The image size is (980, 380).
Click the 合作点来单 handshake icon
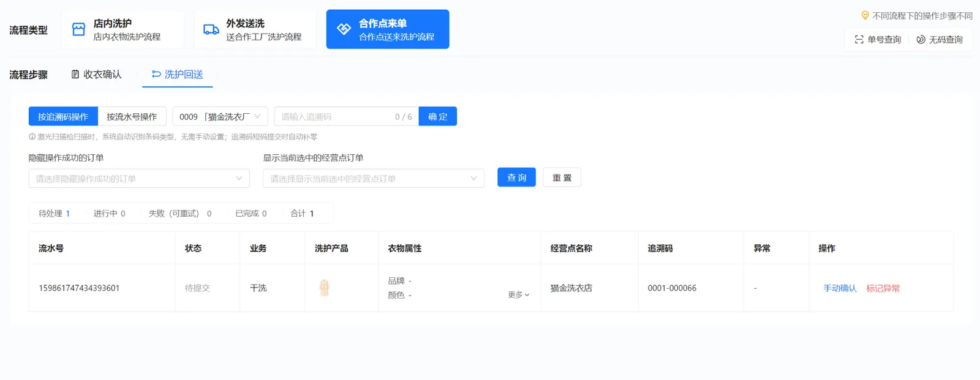[x=344, y=29]
